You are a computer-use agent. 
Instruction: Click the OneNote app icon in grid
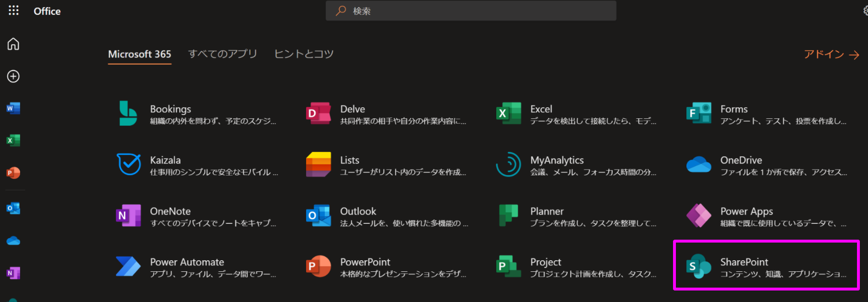point(128,216)
